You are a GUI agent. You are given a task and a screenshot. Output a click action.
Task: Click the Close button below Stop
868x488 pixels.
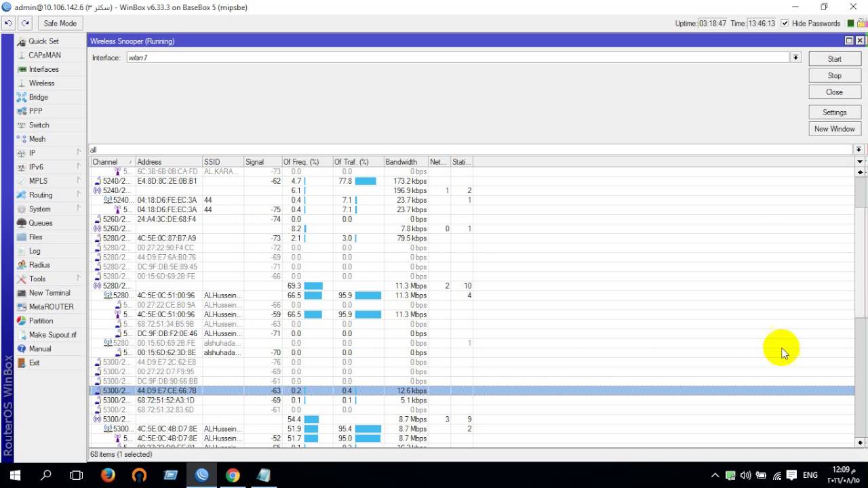coord(834,92)
